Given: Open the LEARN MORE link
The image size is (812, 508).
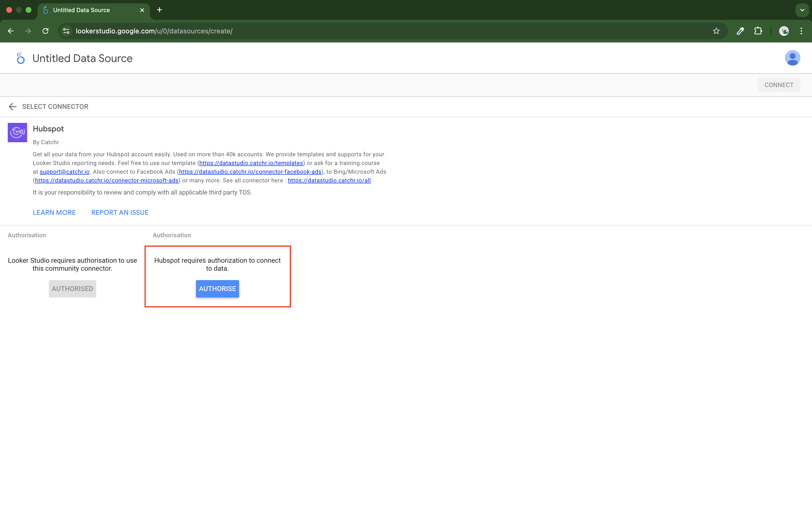Looking at the screenshot, I should tap(54, 212).
